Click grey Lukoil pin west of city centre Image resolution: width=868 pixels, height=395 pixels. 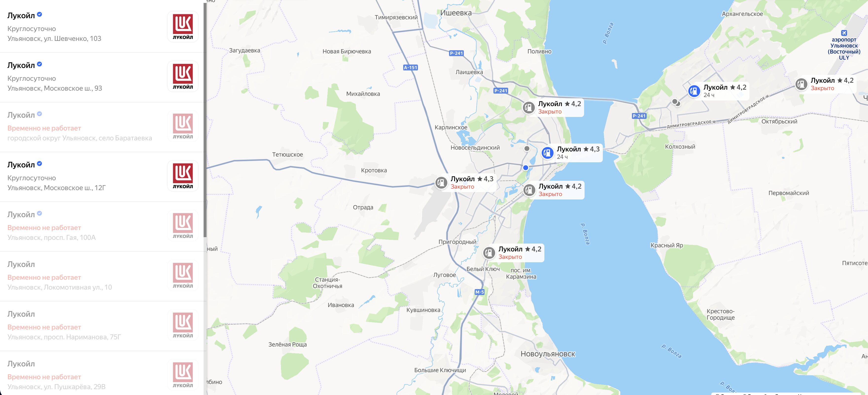tap(441, 183)
